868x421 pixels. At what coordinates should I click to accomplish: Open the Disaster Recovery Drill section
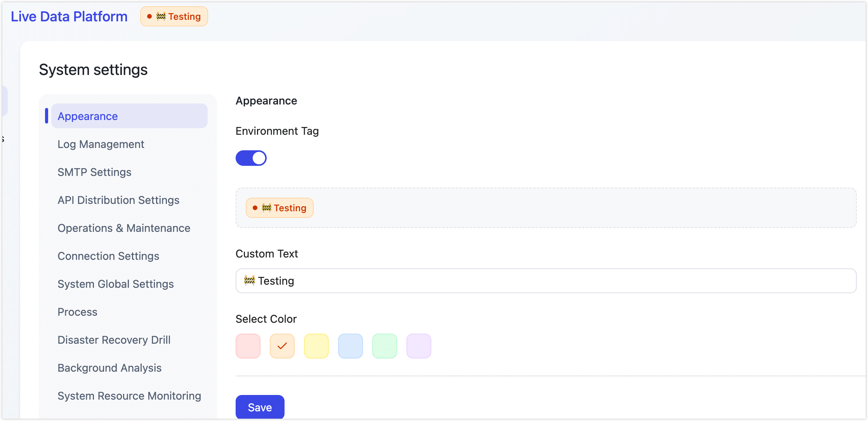pyautogui.click(x=114, y=340)
